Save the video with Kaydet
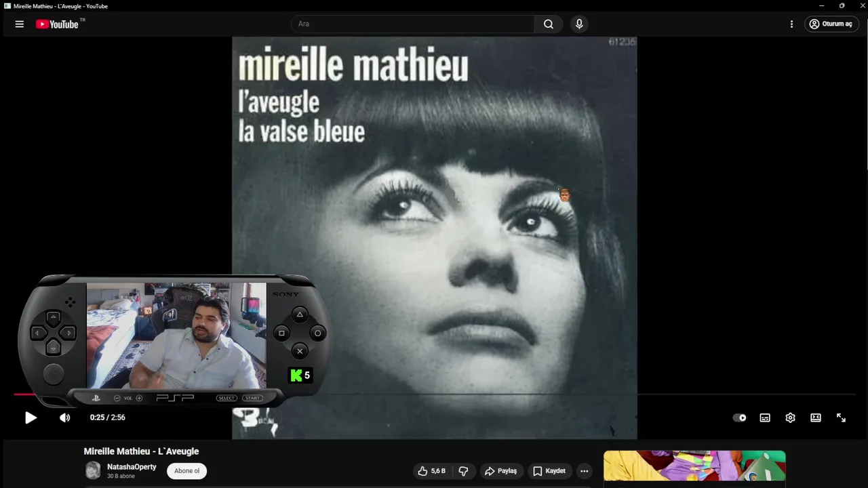 tap(549, 471)
